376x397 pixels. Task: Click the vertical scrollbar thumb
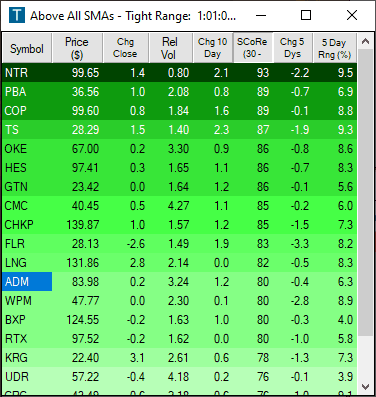tap(365, 193)
